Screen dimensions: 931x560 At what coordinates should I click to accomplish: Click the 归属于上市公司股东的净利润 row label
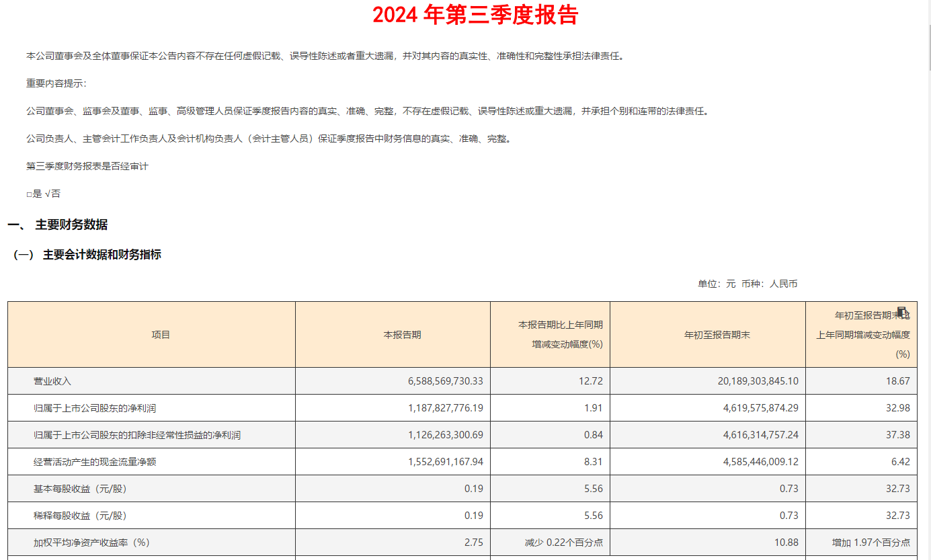(95, 408)
